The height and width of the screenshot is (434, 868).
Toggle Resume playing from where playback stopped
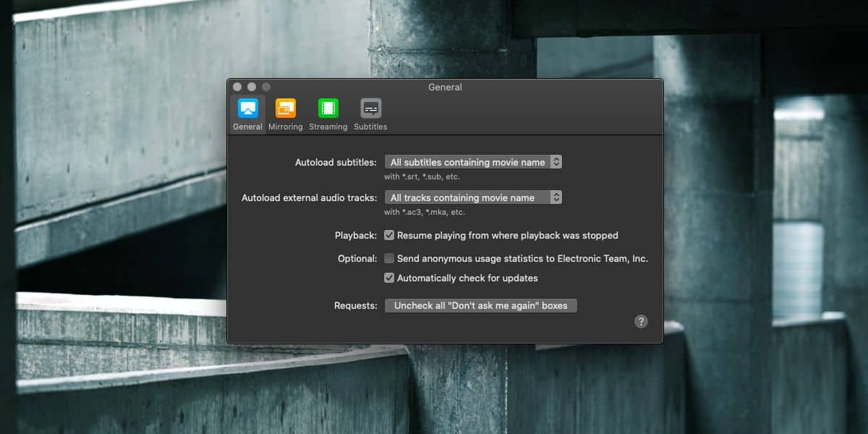(389, 235)
